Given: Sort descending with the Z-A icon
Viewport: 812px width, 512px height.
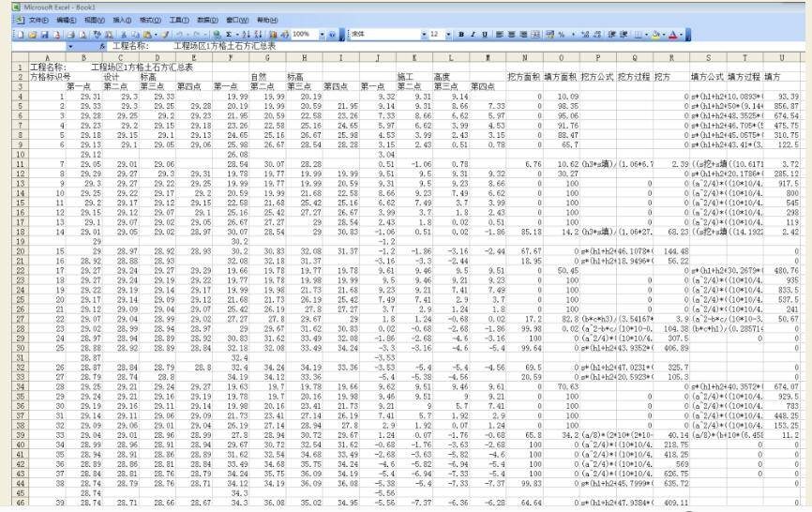Looking at the screenshot, I should pos(258,35).
